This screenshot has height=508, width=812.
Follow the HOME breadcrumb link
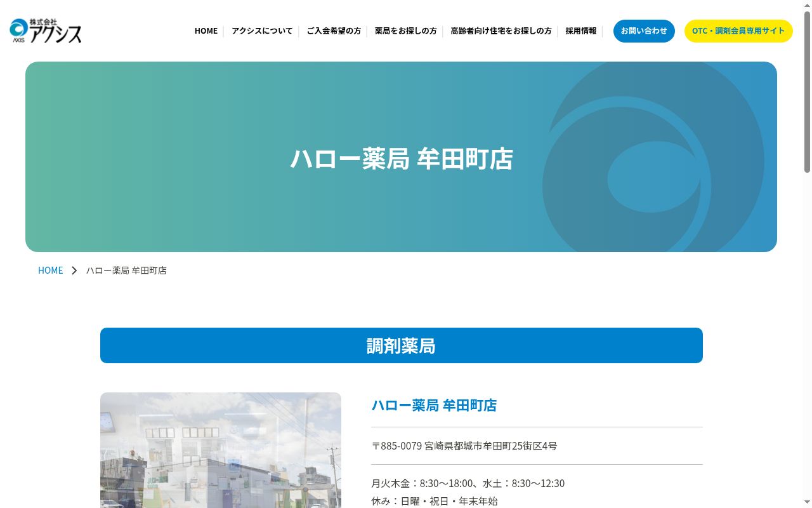coord(51,271)
